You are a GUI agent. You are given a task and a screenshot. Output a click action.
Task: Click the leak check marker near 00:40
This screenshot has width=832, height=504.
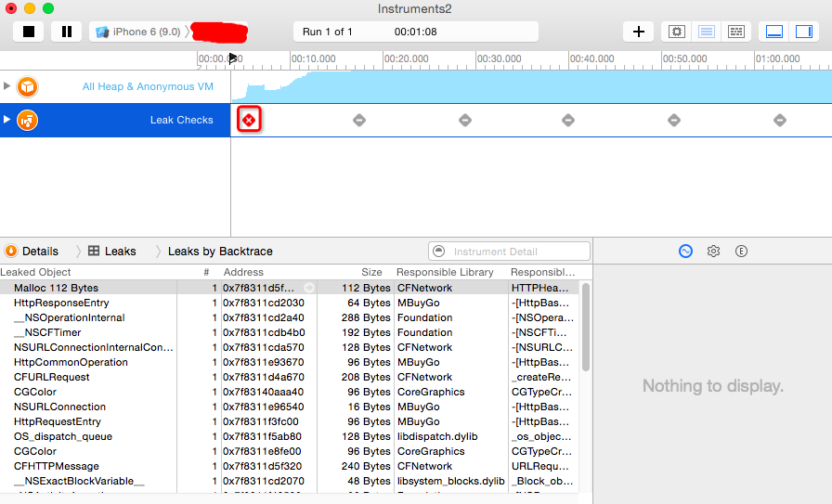[568, 121]
